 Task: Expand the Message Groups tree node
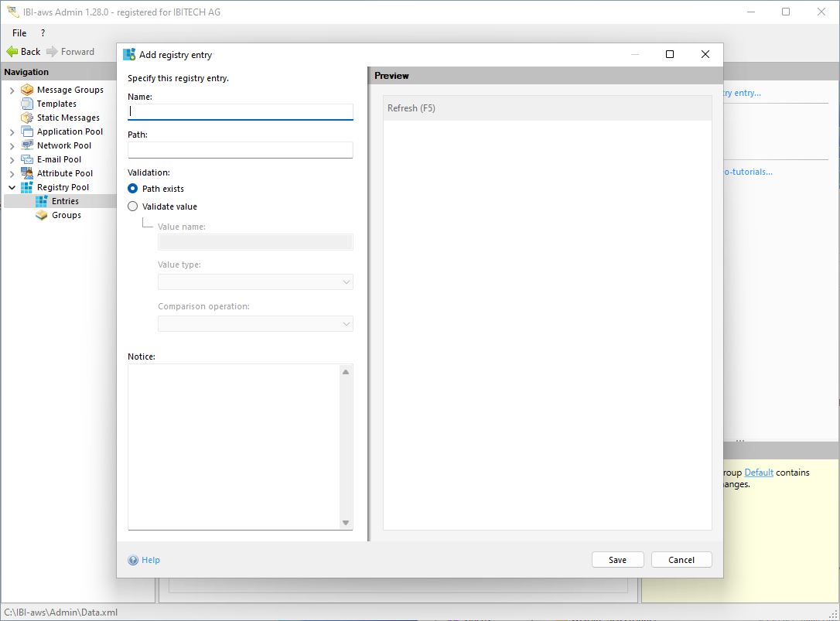[x=12, y=90]
